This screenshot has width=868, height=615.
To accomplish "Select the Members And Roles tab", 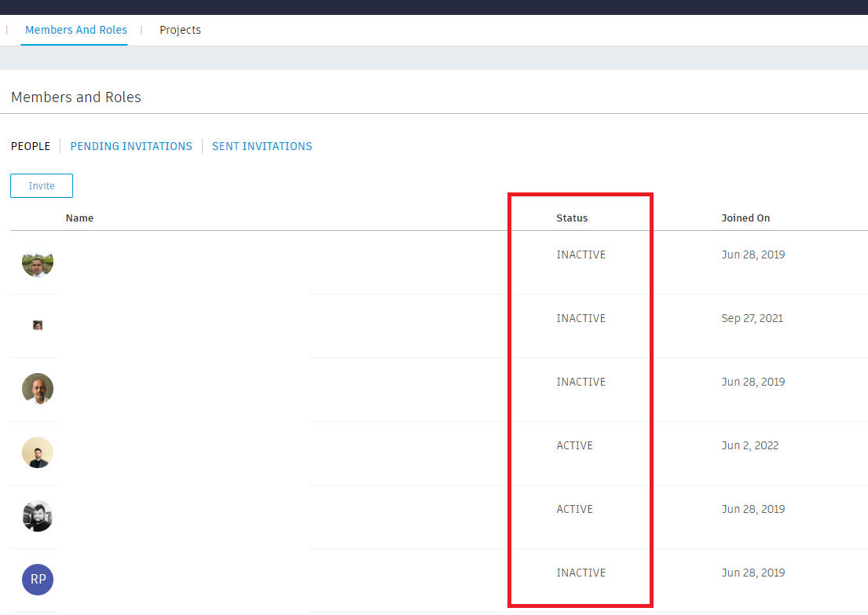I will (x=75, y=30).
